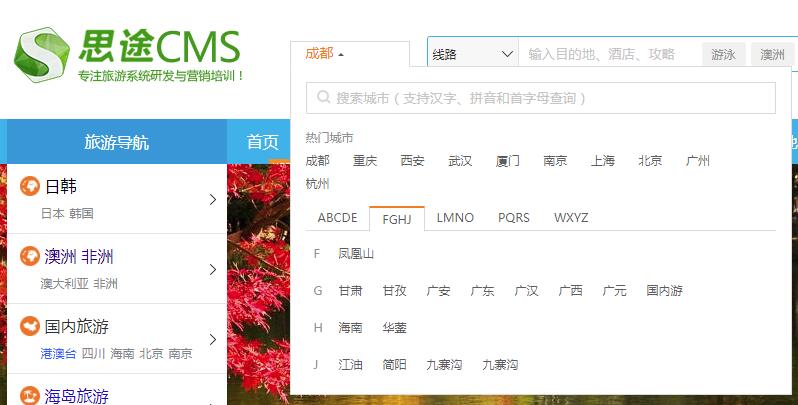The height and width of the screenshot is (405, 798).
Task: Click the 澳洲 非洲 category icon
Action: (30, 257)
